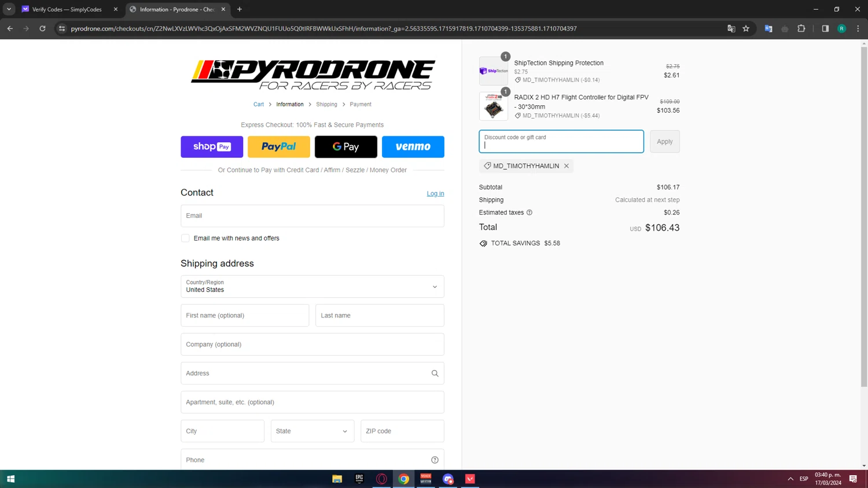Open the Log in link

[x=436, y=194]
